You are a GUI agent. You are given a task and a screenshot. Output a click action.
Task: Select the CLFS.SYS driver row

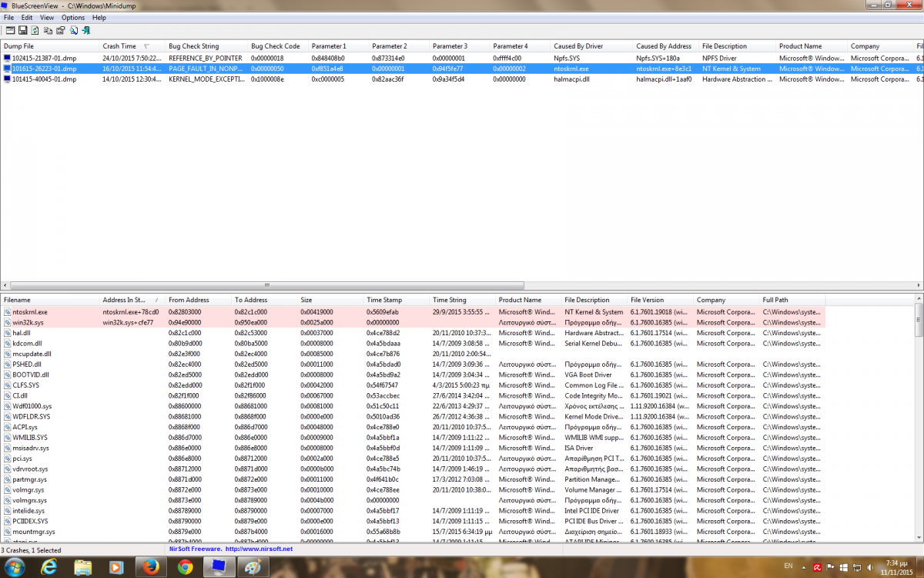(x=412, y=385)
